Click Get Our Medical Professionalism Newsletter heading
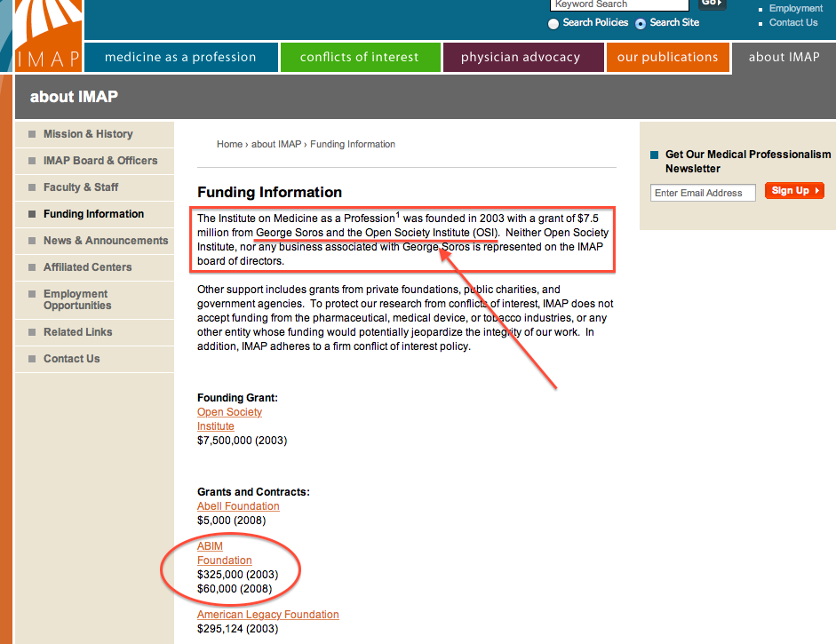 point(748,162)
